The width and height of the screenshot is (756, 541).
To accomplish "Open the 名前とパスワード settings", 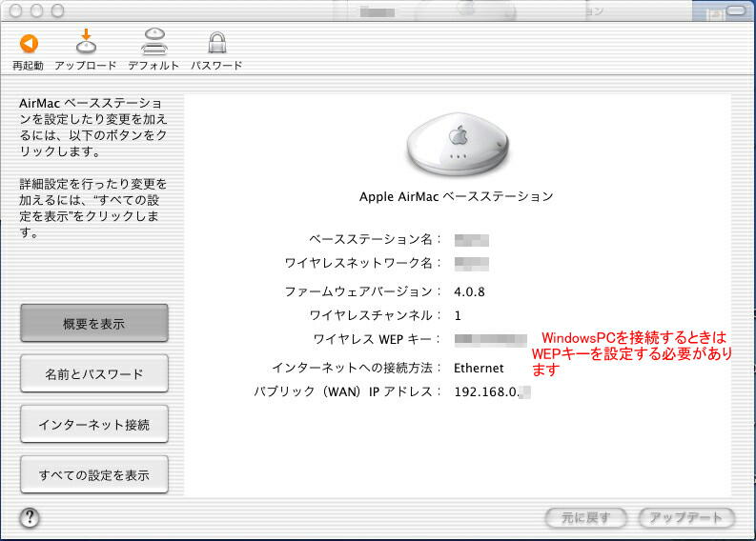I will [94, 373].
